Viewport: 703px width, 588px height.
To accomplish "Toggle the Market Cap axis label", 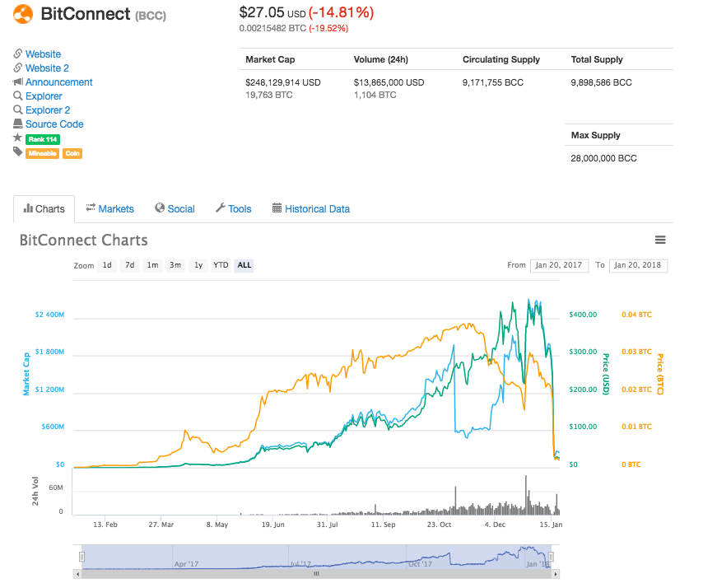I will (x=26, y=374).
